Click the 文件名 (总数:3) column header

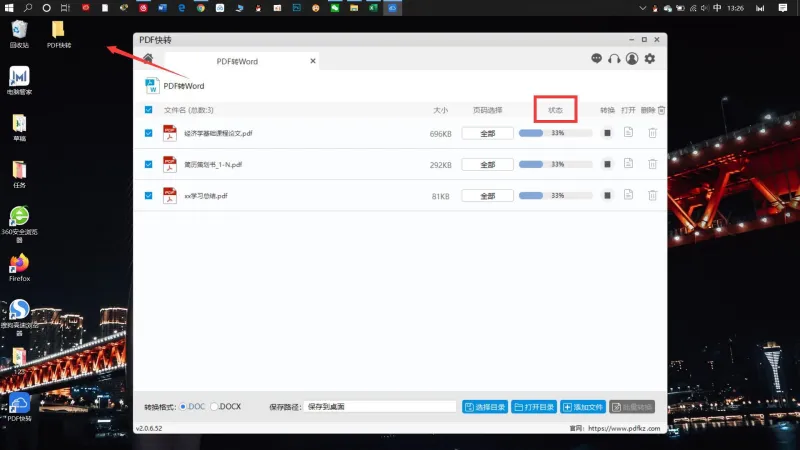click(x=189, y=110)
